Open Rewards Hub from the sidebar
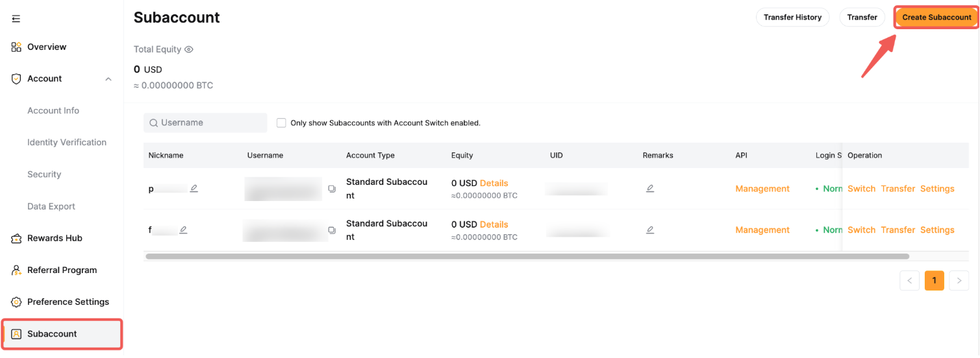Viewport: 980px width, 358px height. point(55,238)
